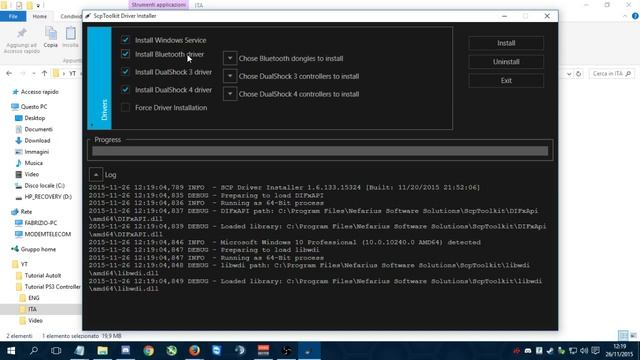Open File Explorer from taskbar
Viewport: 640px width, 360px height.
pos(102,351)
